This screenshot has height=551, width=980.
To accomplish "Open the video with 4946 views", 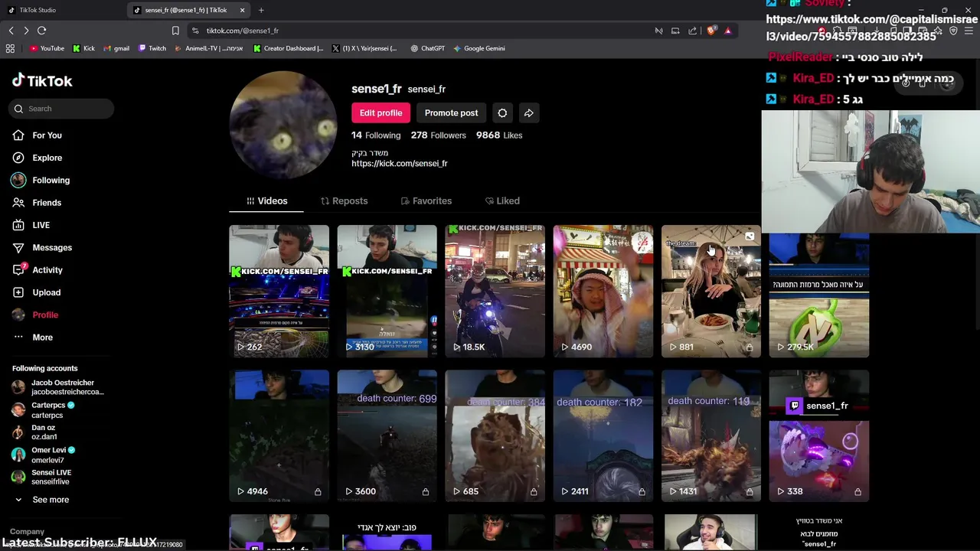I will coord(279,436).
